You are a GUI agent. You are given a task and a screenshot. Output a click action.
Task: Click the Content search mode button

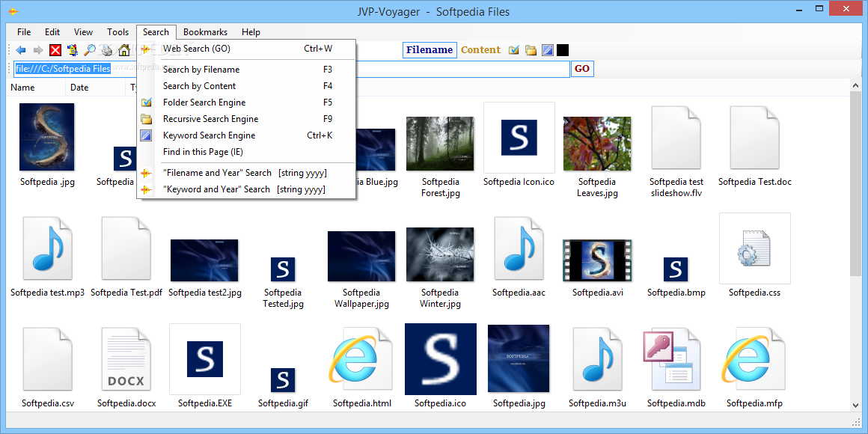pos(480,50)
